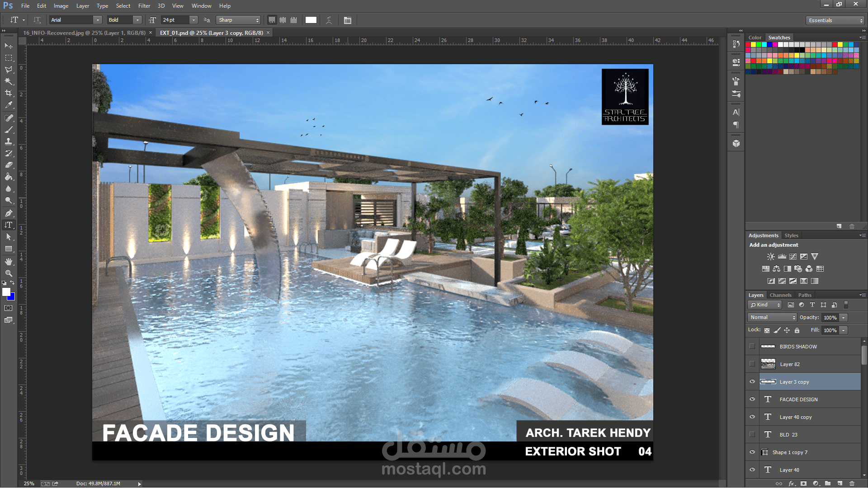Hide the Layer 3 copy layer
Screen dimensions: 868x488
pyautogui.click(x=752, y=382)
